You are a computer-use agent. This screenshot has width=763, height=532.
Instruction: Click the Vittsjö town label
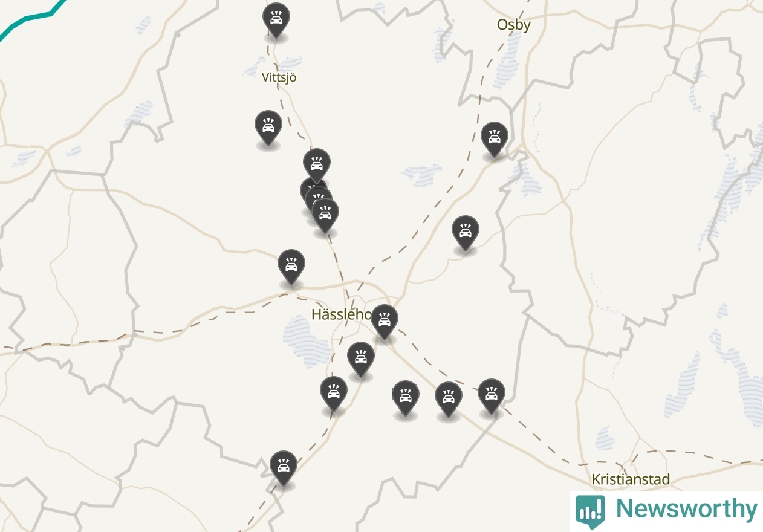click(x=279, y=77)
